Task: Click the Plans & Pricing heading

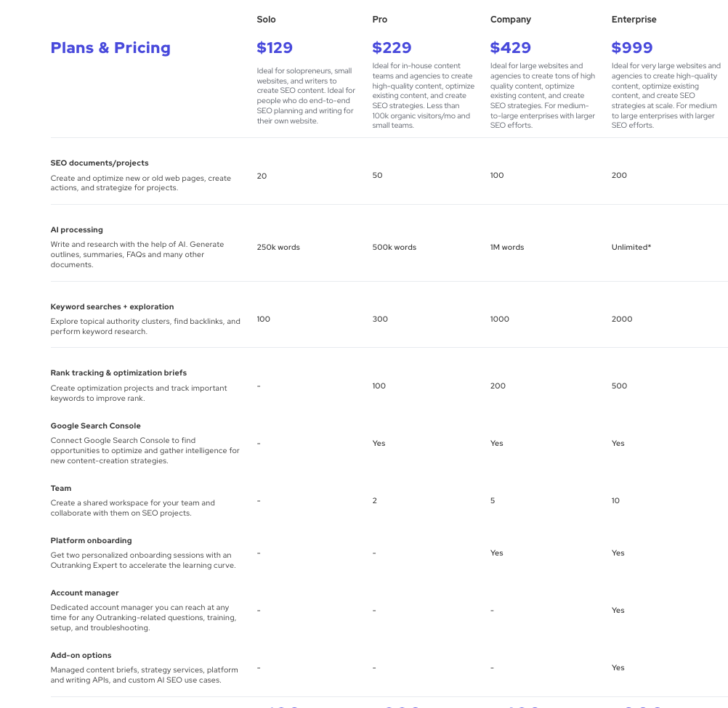Action: 110,48
